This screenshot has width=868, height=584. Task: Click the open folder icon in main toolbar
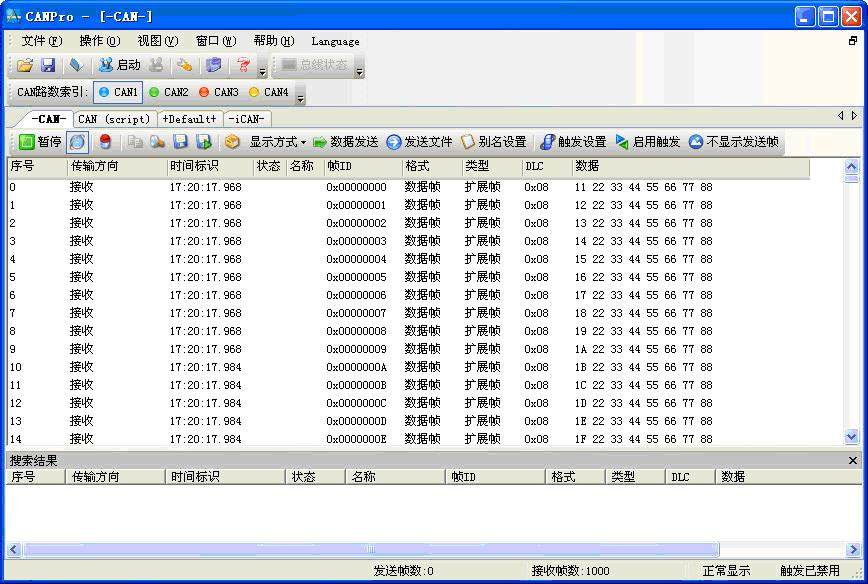[x=24, y=65]
